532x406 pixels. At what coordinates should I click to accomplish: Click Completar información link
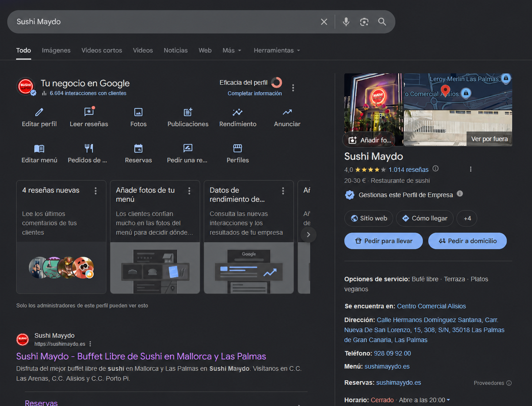tap(255, 93)
